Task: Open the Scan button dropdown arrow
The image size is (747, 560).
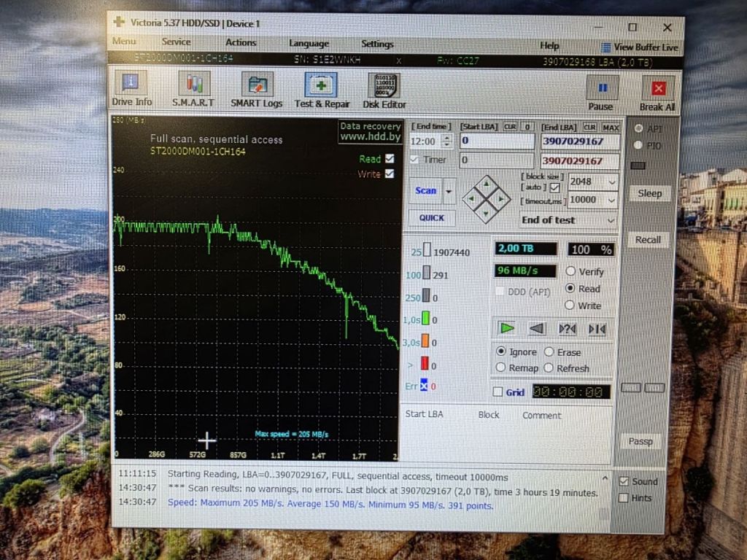Action: pos(449,191)
